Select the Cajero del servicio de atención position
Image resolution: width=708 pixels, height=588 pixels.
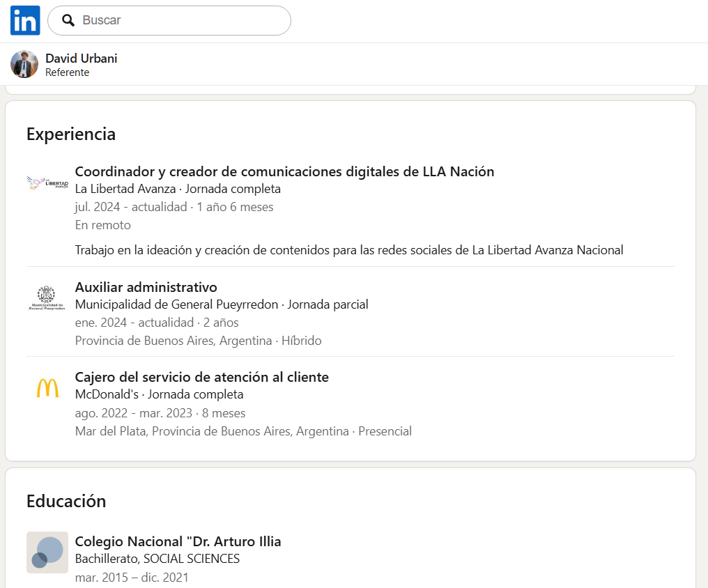[x=202, y=377]
